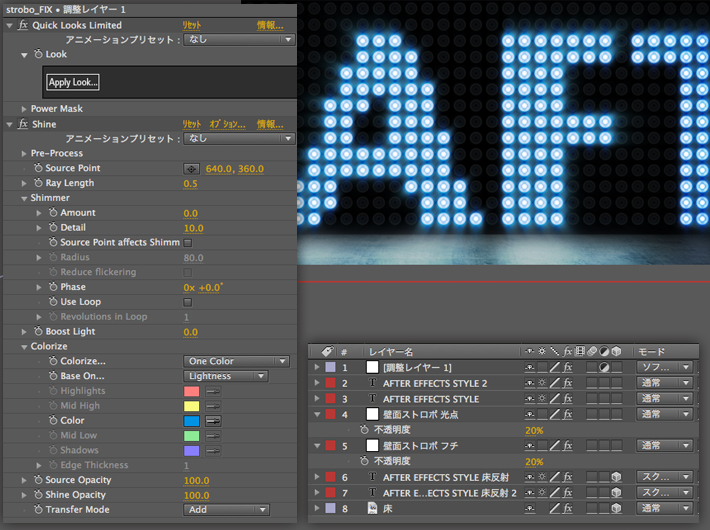Click the blue Color swatch
Image resolution: width=710 pixels, height=530 pixels.
pyautogui.click(x=192, y=421)
